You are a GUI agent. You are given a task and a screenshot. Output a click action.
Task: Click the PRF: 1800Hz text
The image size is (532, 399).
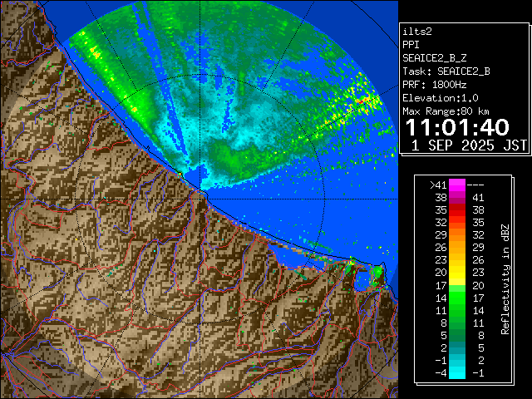tap(434, 84)
